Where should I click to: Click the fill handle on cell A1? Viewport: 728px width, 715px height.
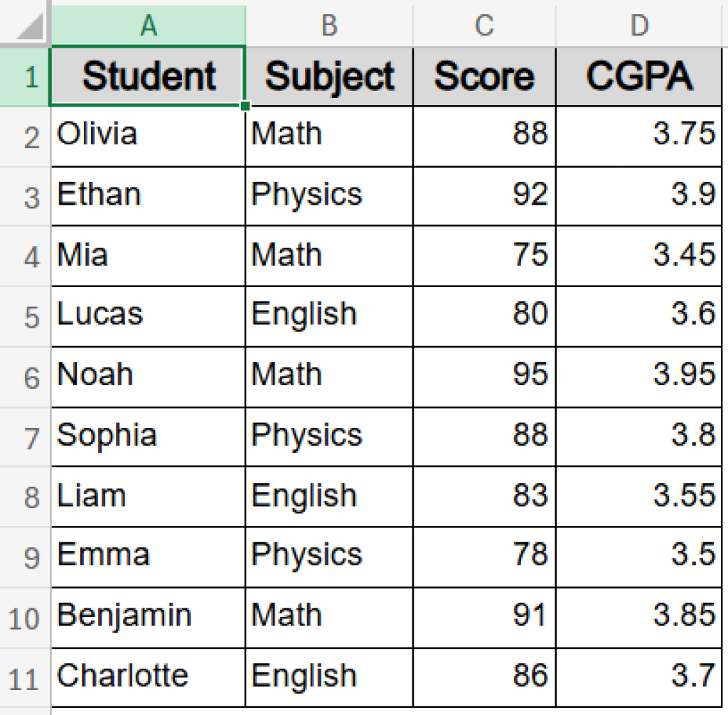click(x=245, y=107)
